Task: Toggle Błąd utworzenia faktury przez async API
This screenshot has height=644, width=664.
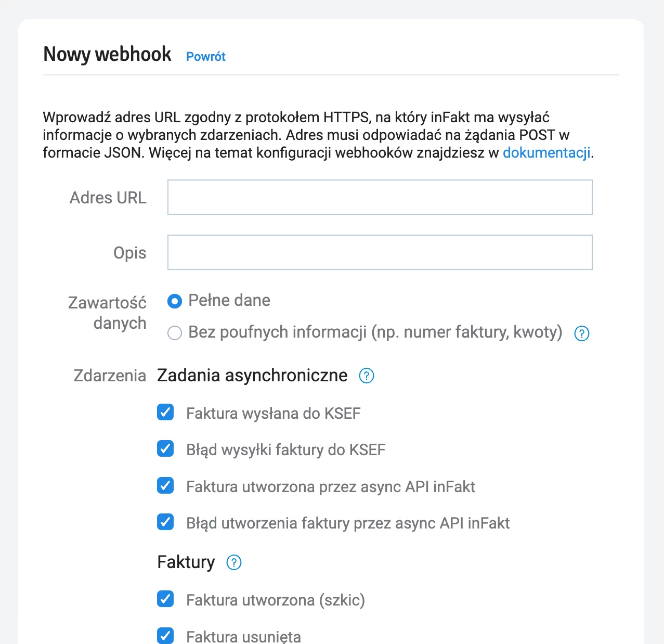Action: [x=165, y=522]
